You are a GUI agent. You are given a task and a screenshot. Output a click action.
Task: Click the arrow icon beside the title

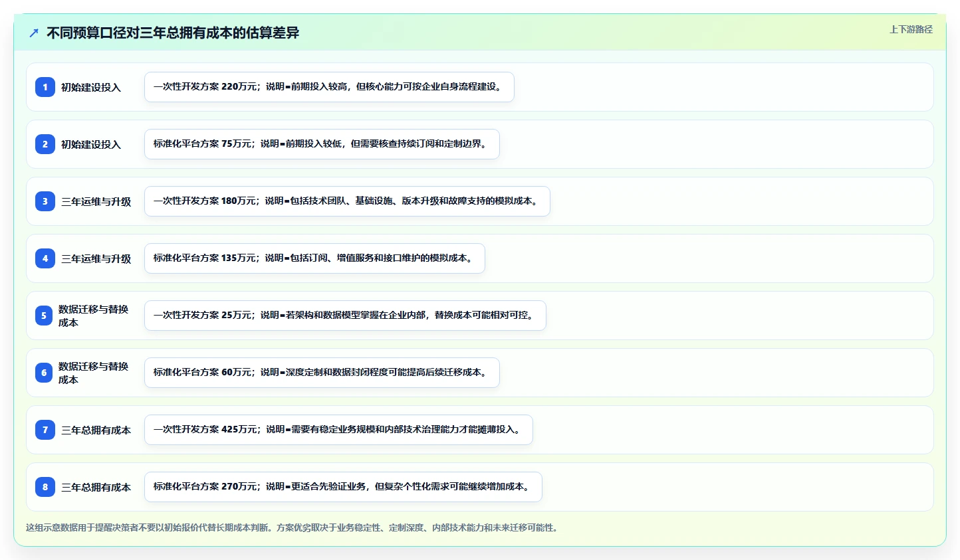tap(34, 33)
